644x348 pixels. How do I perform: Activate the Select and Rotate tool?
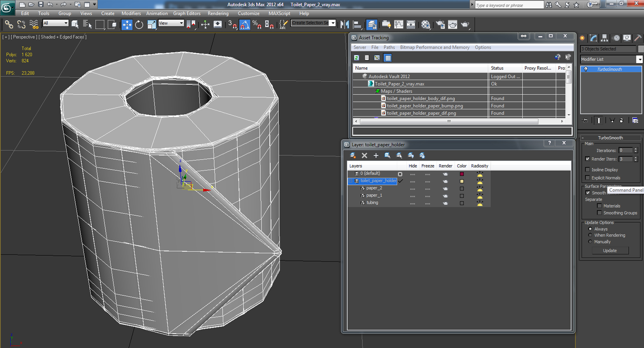(x=139, y=24)
